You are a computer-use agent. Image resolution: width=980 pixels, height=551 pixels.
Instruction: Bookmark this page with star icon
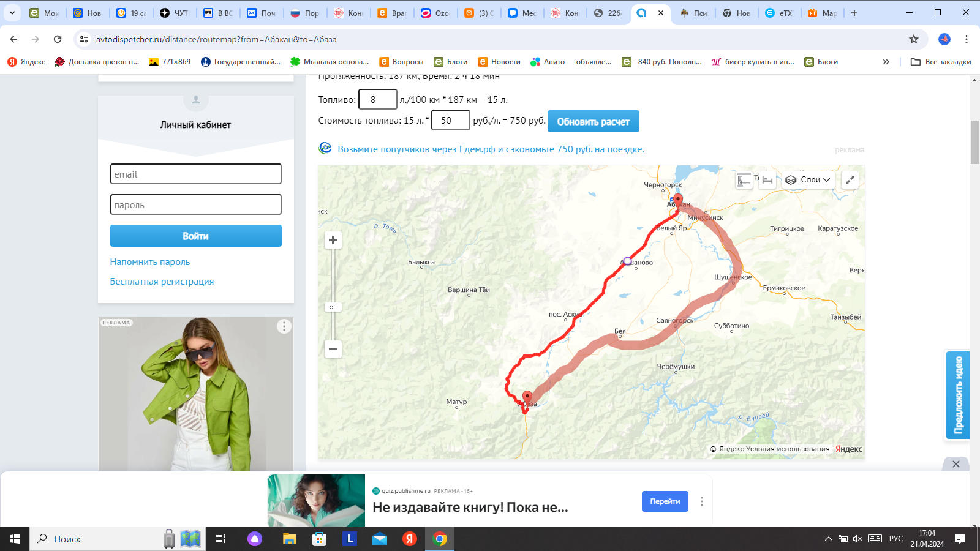coord(914,39)
